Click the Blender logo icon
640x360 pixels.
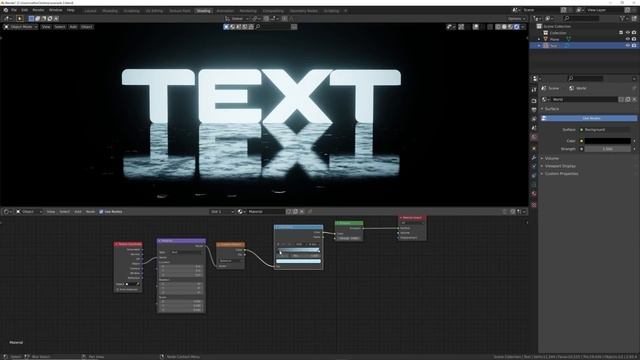pyautogui.click(x=5, y=10)
